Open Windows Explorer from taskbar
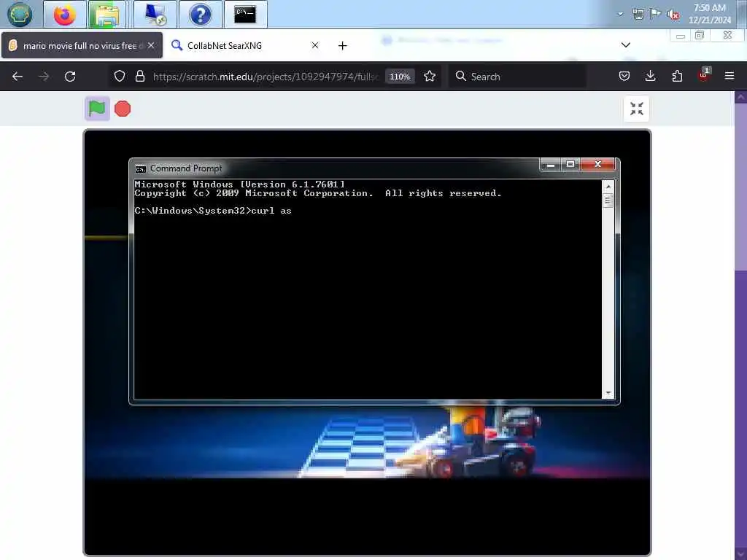Viewport: 747px width, 560px height. [107, 15]
